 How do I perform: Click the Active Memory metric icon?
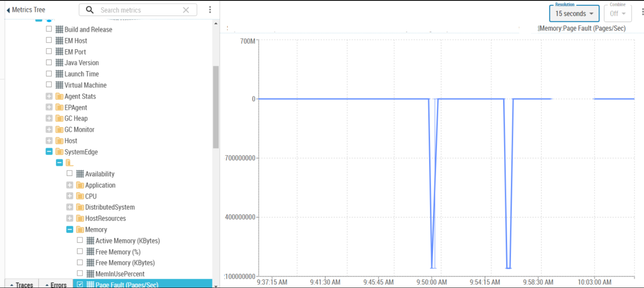pyautogui.click(x=90, y=240)
